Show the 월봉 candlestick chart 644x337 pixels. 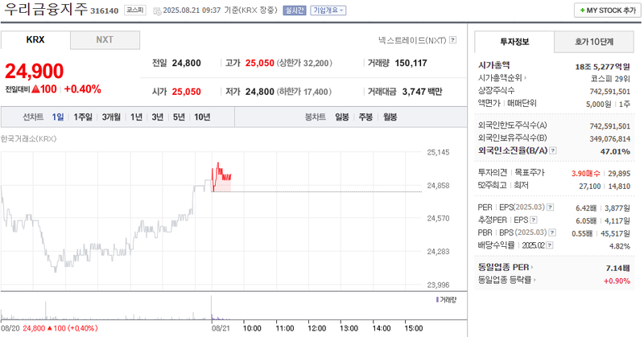(390, 117)
